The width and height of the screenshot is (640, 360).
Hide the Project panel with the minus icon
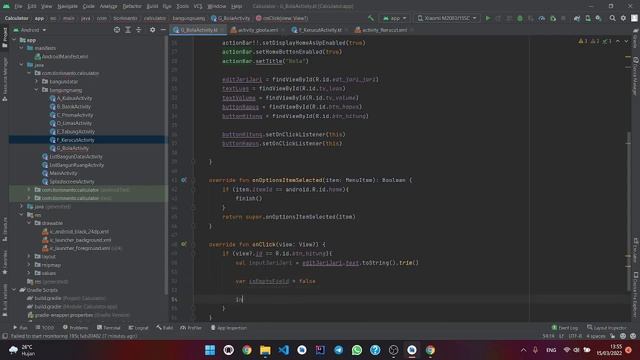click(163, 30)
